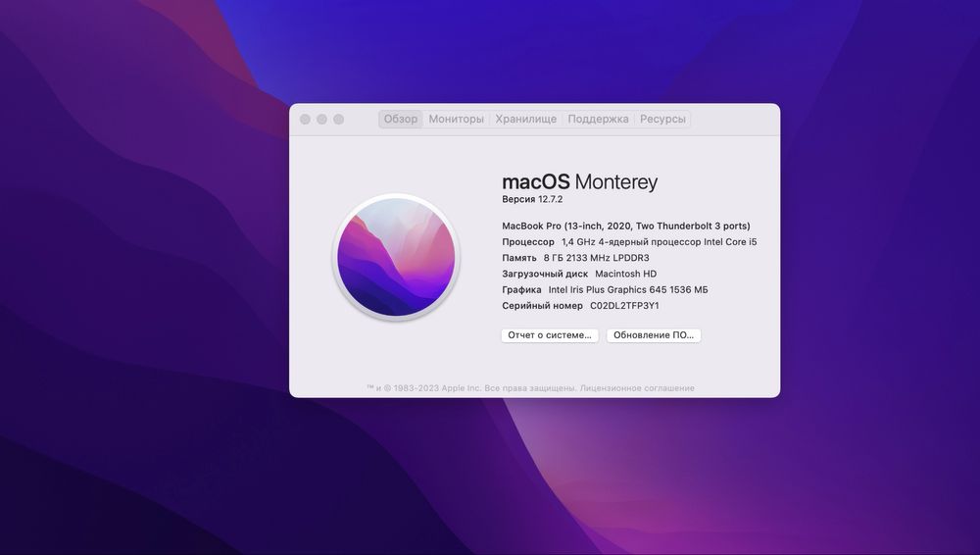Open the Мониторы tab
The height and width of the screenshot is (555, 980).
tap(457, 119)
